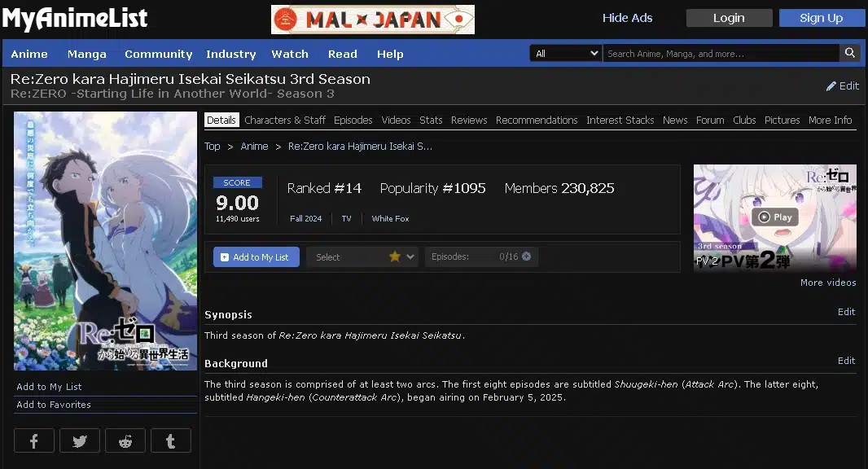Viewport: 868px width, 469px height.
Task: Click the search magnifier icon
Action: tap(850, 53)
